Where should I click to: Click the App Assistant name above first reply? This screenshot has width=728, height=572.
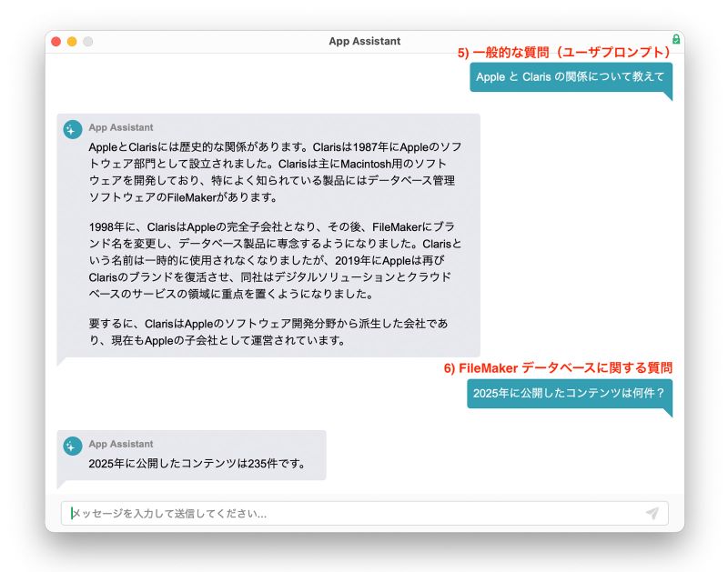pyautogui.click(x=121, y=127)
